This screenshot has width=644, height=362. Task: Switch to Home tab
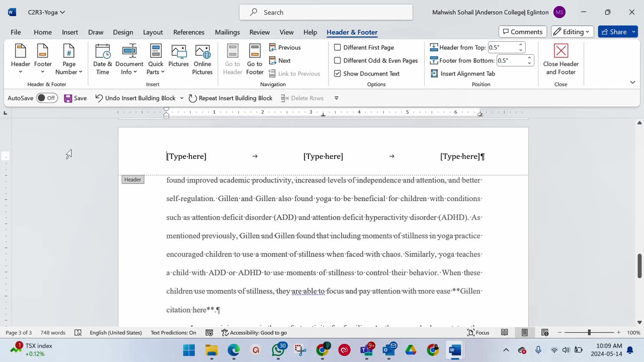coord(43,32)
